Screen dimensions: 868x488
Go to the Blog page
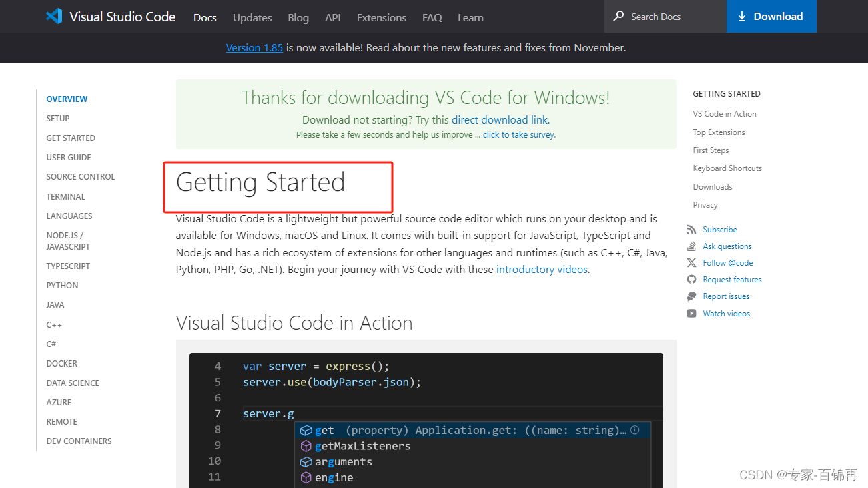(x=298, y=17)
